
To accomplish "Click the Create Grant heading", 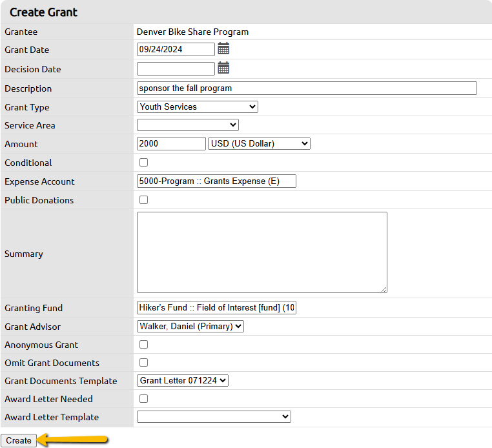I will click(x=43, y=12).
